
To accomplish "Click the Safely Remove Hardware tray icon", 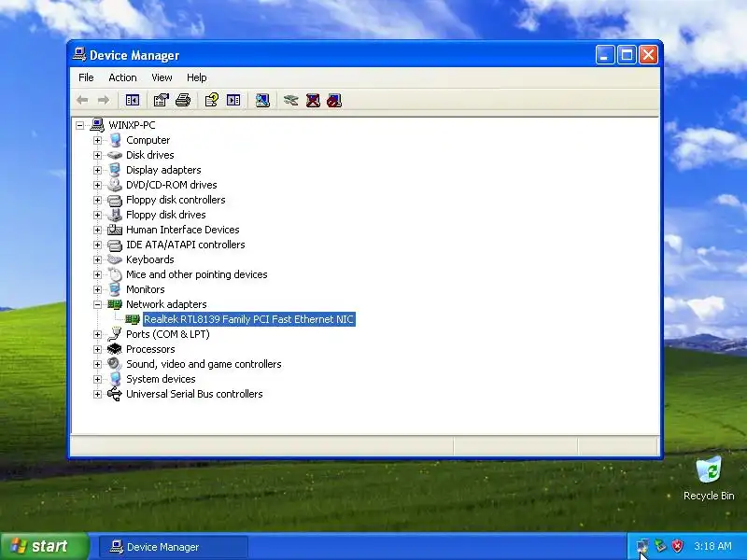I will (660, 546).
